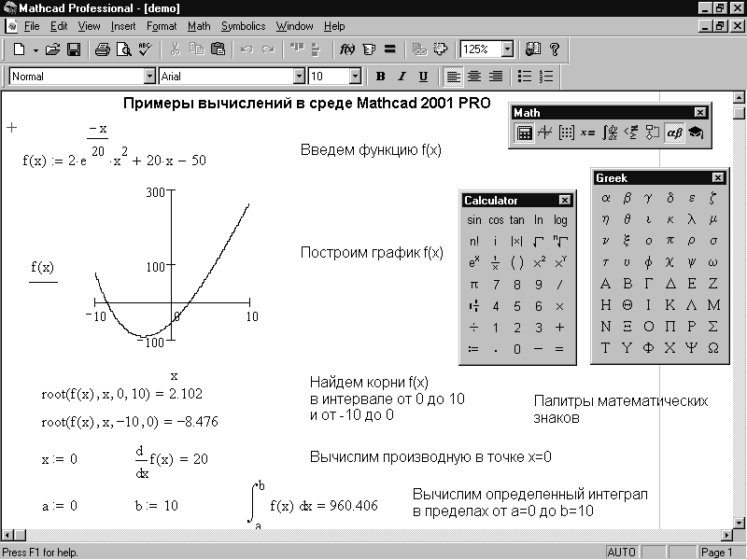Click the log button in Calculator
This screenshot has width=747, height=560.
click(x=560, y=220)
